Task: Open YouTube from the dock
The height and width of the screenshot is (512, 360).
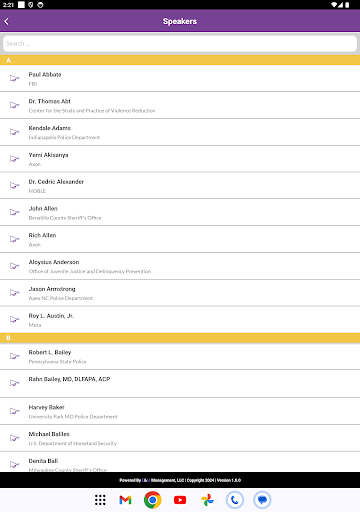Action: (x=180, y=500)
